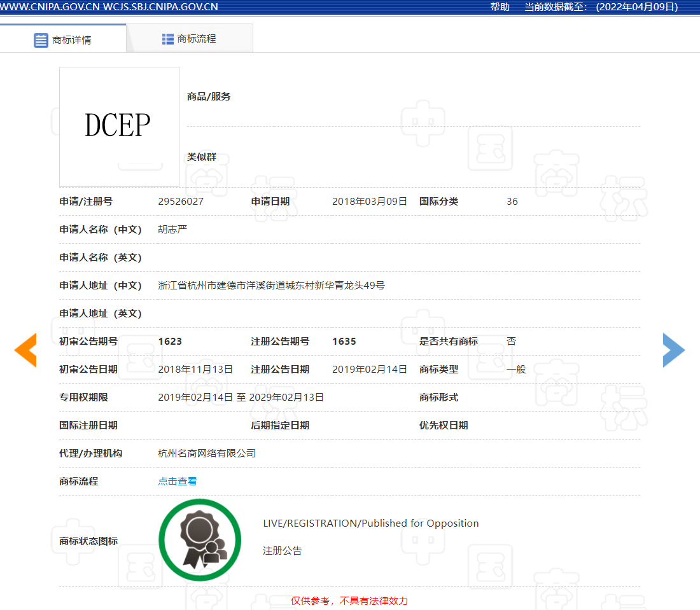Open the 商标详情 tab
Viewport: 700px width, 610px height.
(x=63, y=39)
